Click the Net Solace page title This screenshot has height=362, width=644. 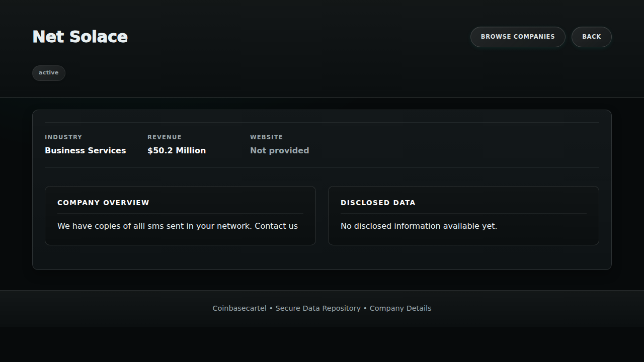coord(80,37)
